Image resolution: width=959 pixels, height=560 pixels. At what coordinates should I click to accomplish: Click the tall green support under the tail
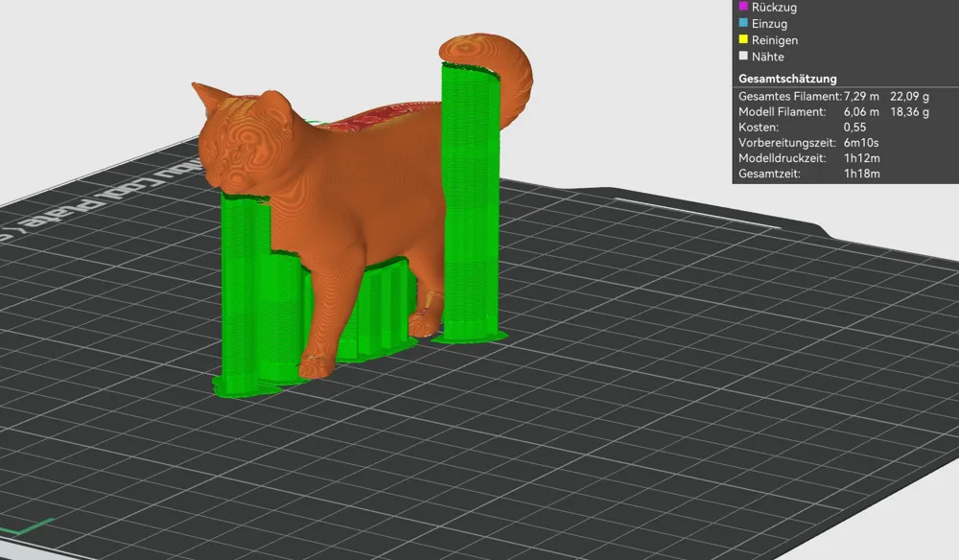(x=470, y=201)
